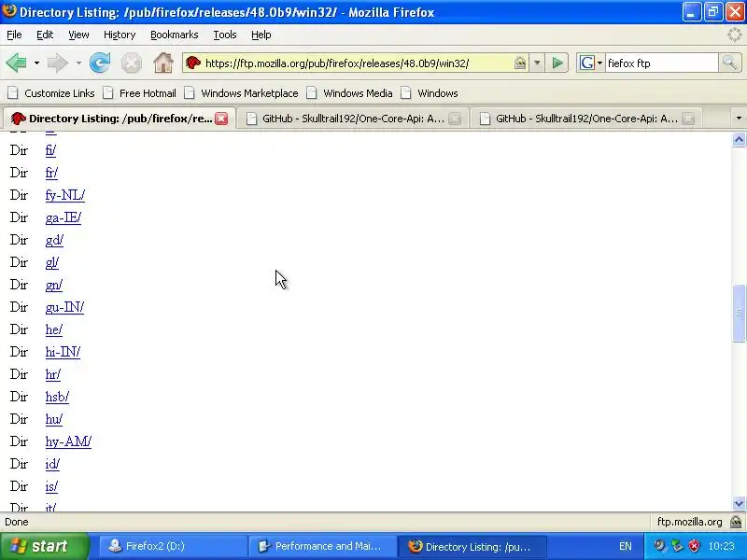This screenshot has height=560, width=747.
Task: Open the Help menu
Action: point(261,35)
